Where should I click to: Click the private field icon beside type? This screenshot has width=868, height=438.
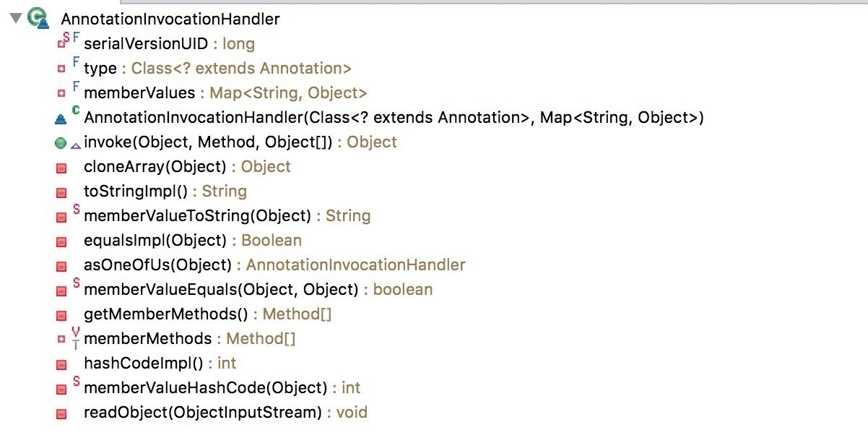point(61,69)
